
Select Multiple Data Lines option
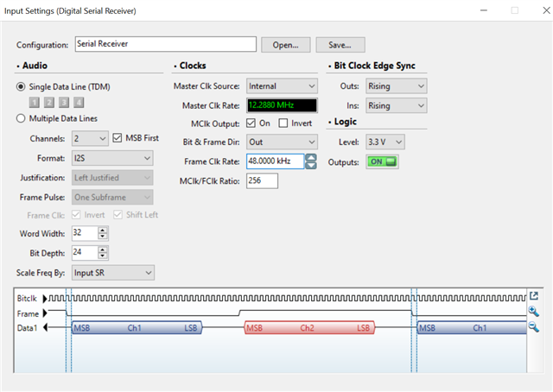tap(21, 118)
